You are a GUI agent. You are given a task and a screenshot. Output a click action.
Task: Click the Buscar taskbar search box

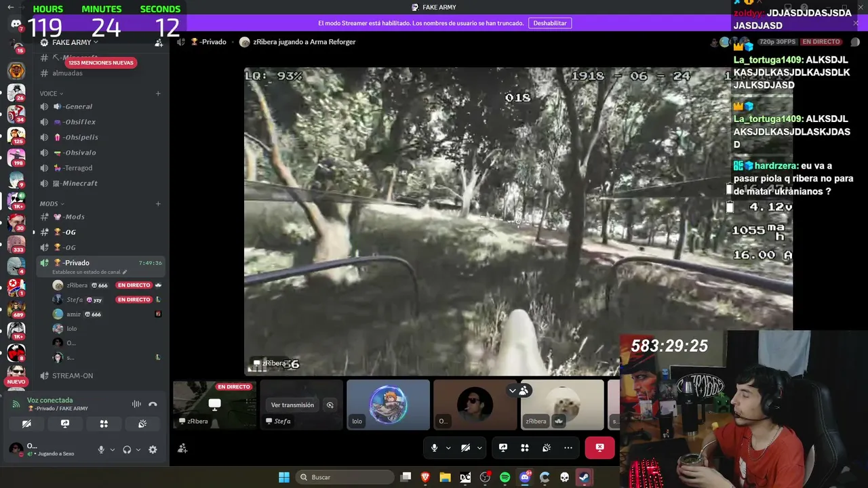click(344, 477)
